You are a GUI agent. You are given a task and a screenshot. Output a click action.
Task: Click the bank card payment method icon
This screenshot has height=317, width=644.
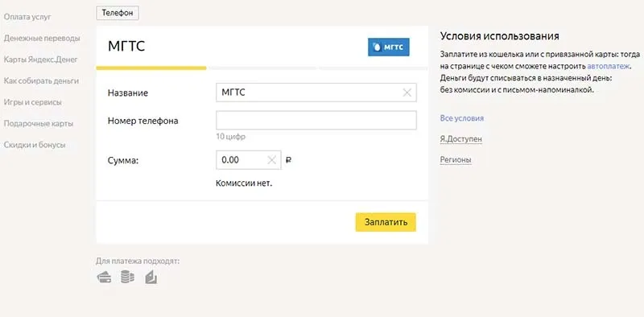104,278
